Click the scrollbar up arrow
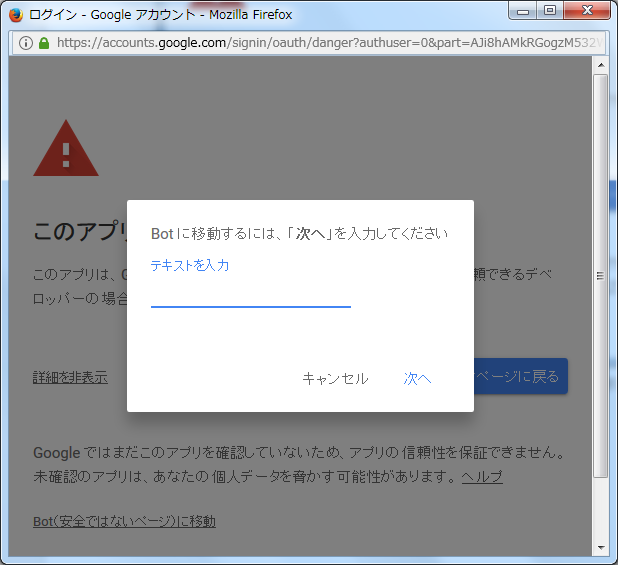 click(x=601, y=65)
